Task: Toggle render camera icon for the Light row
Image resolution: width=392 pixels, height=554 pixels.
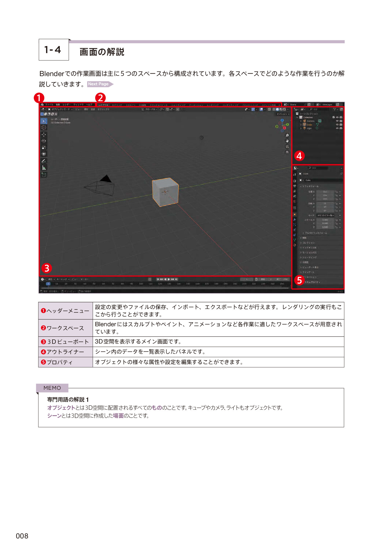Action: pos(341,128)
